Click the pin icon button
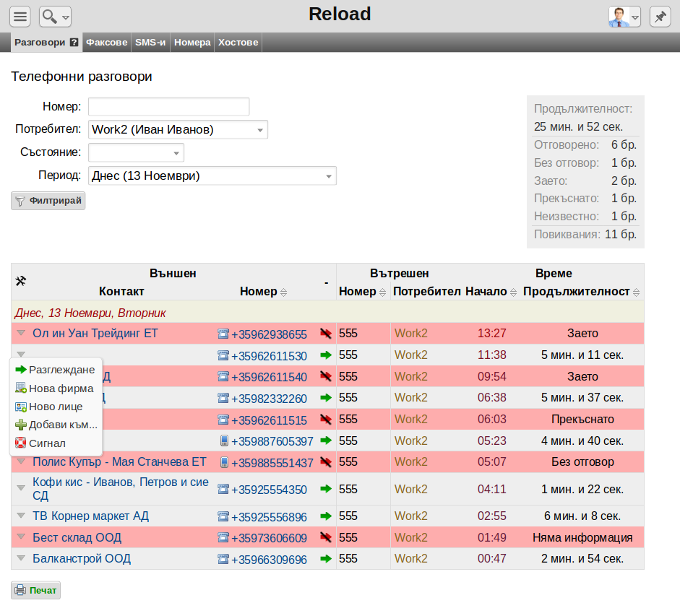680x616 pixels. (660, 17)
